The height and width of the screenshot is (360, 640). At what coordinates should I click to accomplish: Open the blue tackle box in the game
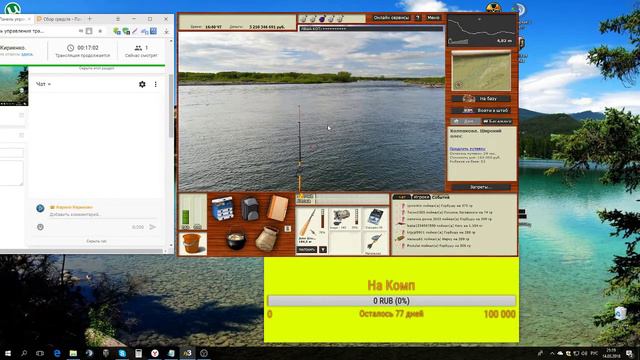pos(222,209)
